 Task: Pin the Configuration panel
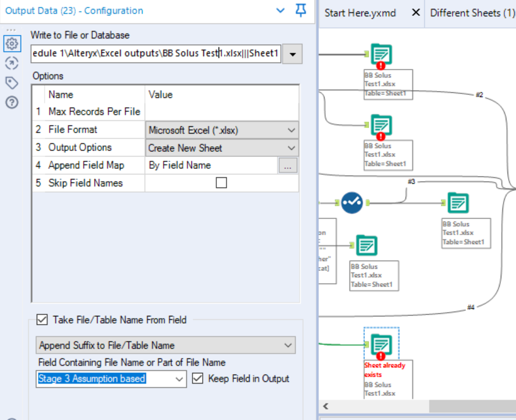tap(301, 11)
